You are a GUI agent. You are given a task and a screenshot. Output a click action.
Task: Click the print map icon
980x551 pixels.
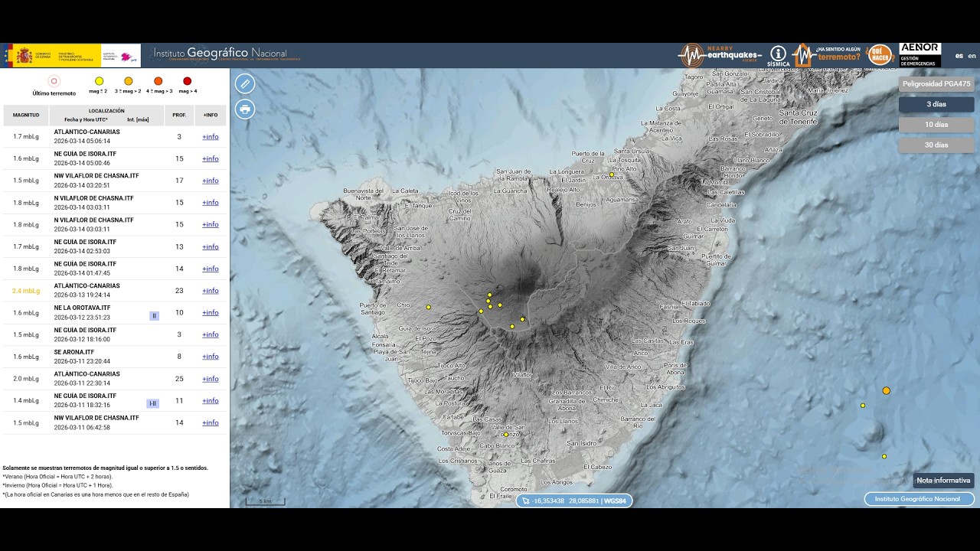(x=245, y=109)
